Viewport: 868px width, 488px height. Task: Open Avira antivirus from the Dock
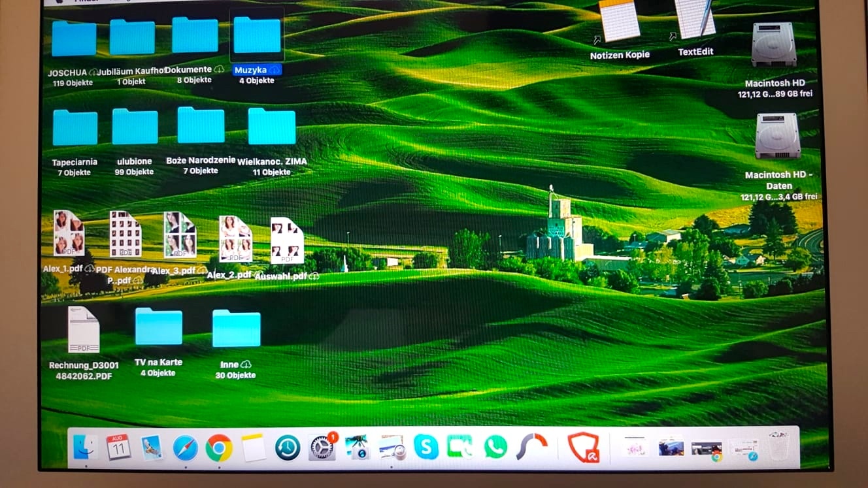coord(583,448)
